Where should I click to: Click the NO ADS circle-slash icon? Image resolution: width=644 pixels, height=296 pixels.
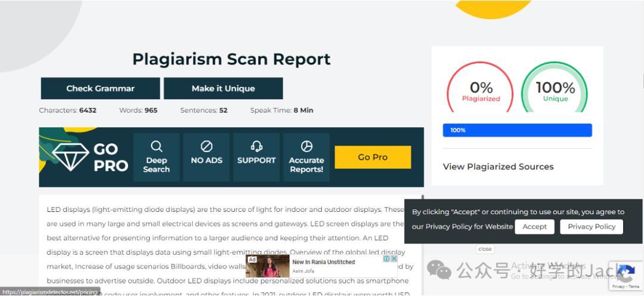click(x=206, y=146)
